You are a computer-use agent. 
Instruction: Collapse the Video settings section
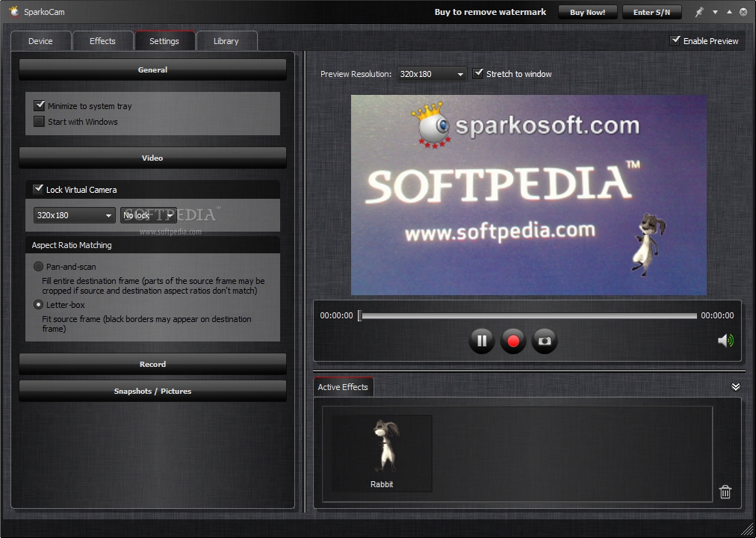click(152, 158)
